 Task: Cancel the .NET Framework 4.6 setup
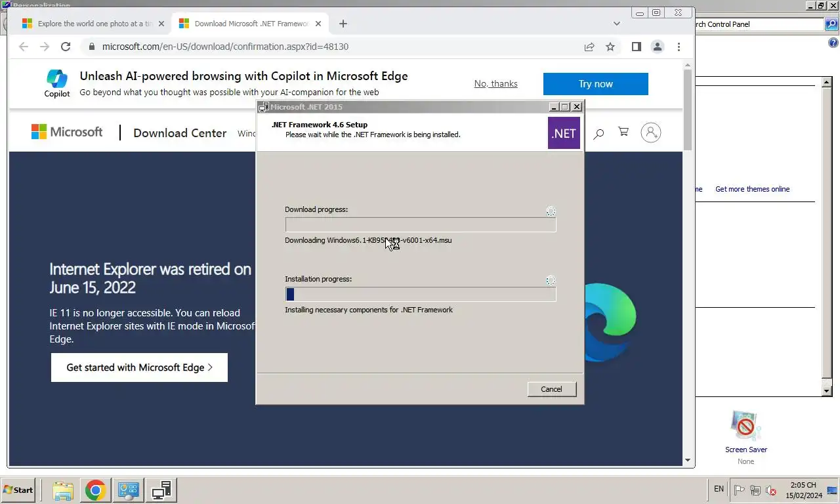click(551, 389)
